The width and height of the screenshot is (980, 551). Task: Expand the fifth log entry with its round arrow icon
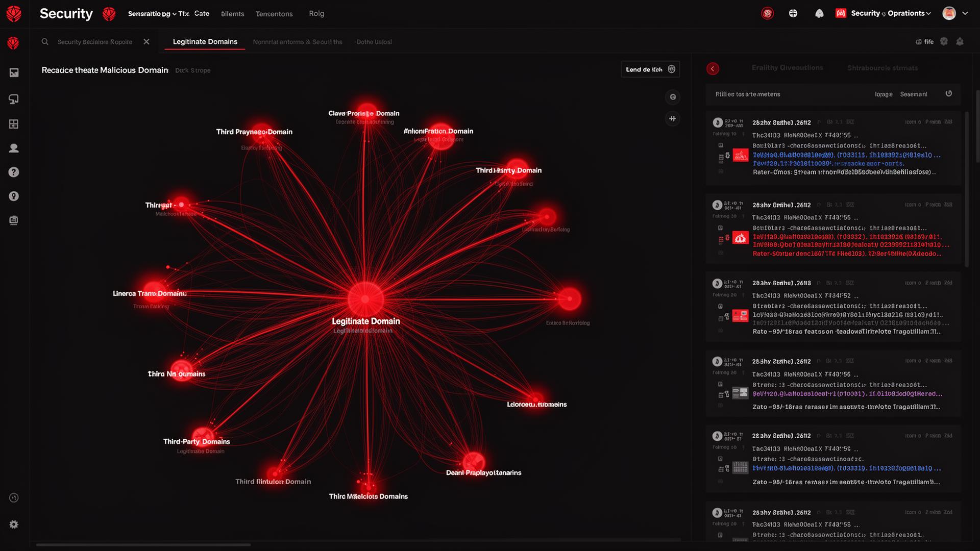718,436
